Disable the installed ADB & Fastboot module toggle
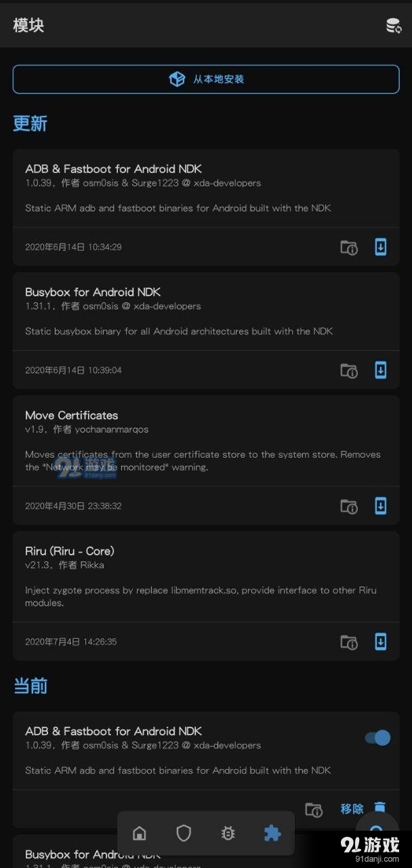 (x=378, y=738)
